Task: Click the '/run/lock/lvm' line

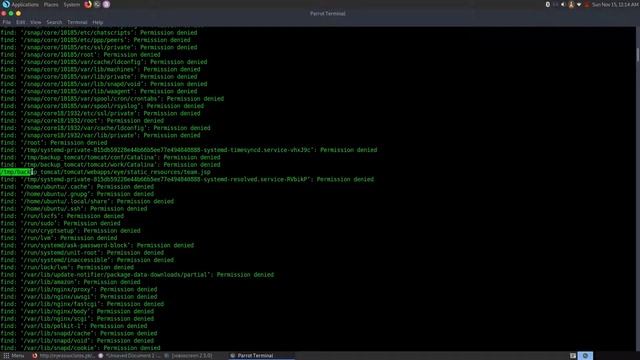Action: pos(67,268)
